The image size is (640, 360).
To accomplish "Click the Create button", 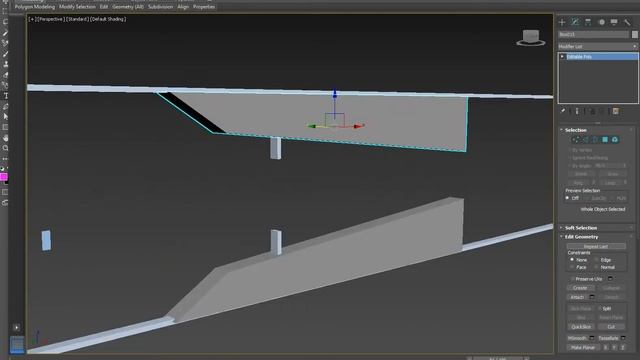I will (x=580, y=288).
